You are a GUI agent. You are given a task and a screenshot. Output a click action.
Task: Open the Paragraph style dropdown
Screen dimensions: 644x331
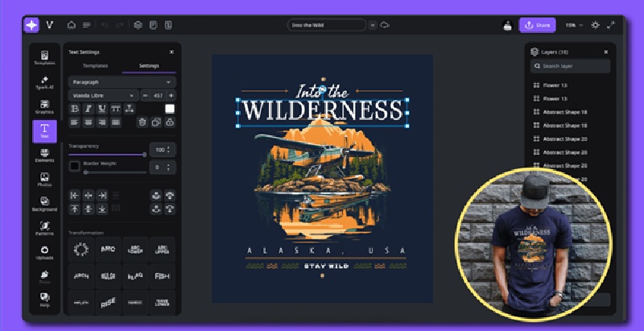click(x=121, y=81)
